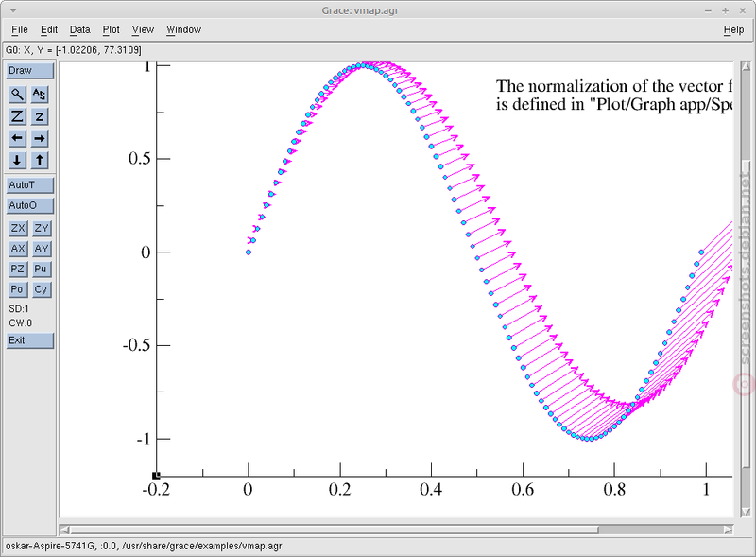Screen dimensions: 756x557
Task: Click the large Z zoom-in button
Action: [x=17, y=116]
